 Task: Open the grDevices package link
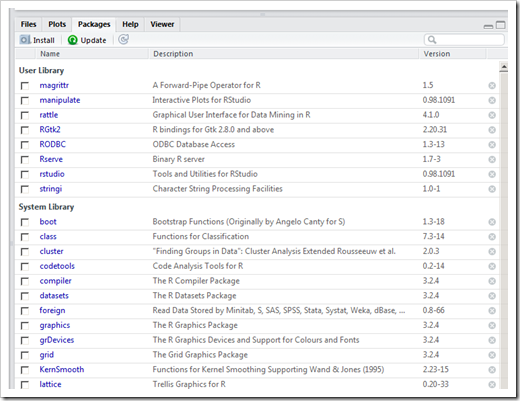(57, 340)
